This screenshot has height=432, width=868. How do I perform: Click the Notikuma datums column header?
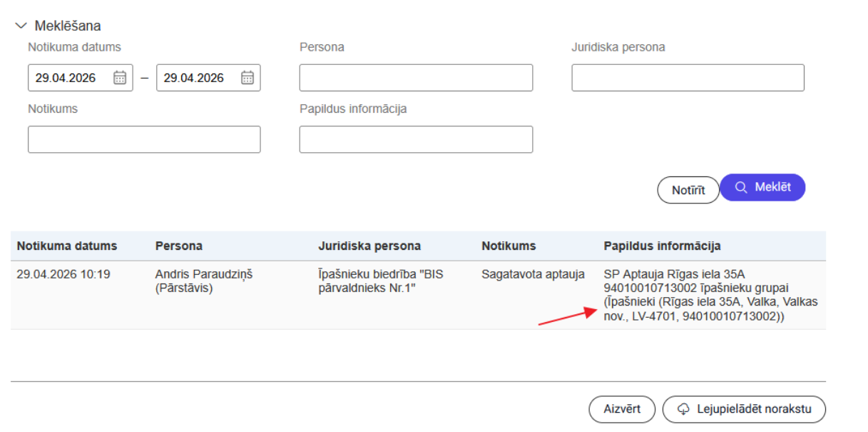pyautogui.click(x=67, y=246)
